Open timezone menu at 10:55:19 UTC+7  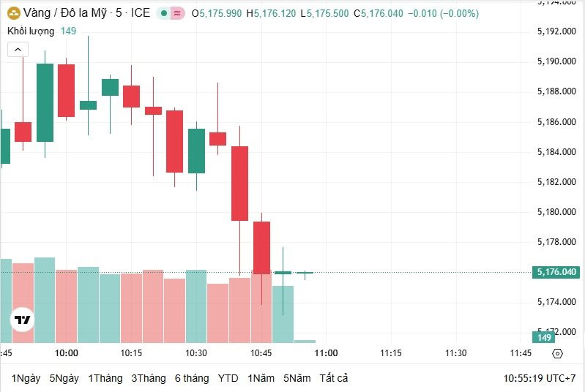coord(540,378)
